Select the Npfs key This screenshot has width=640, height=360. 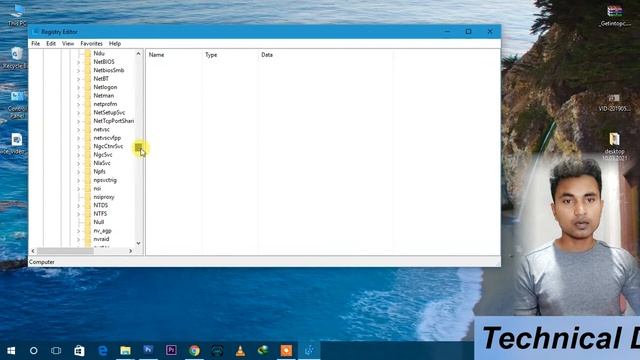click(x=99, y=171)
